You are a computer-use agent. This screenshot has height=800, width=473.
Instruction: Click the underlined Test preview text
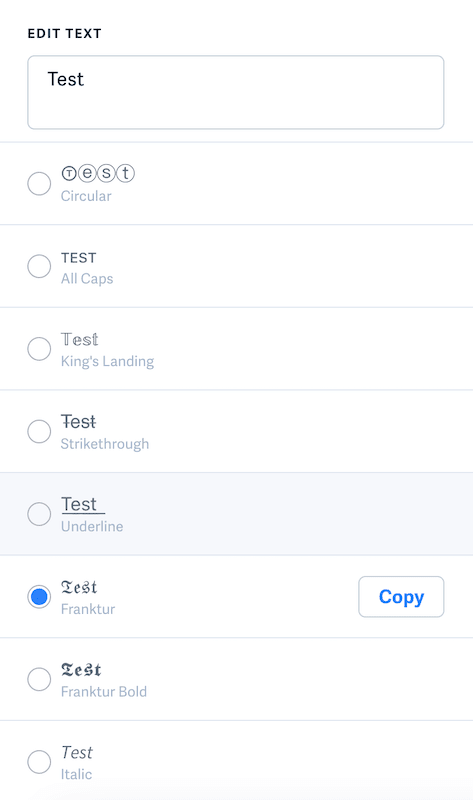(x=83, y=505)
